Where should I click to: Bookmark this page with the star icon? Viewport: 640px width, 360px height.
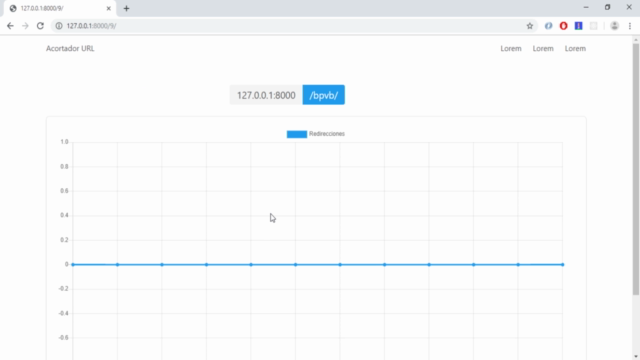coord(530,26)
